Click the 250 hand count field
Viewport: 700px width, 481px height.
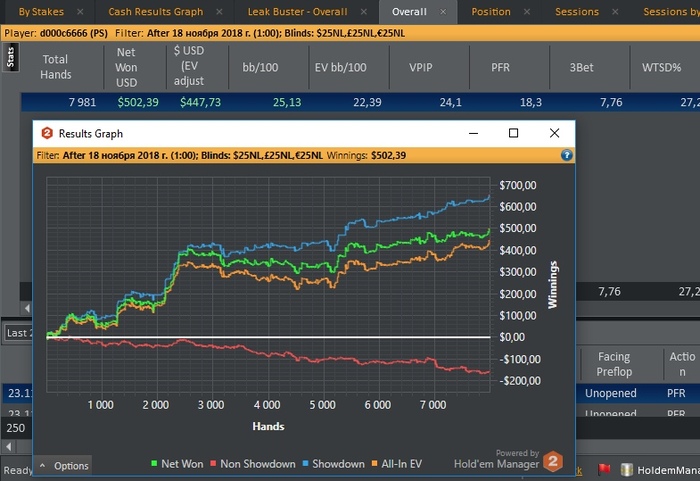[x=17, y=428]
